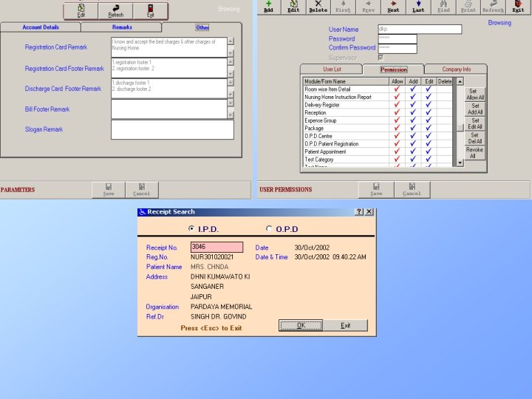Click Bill Footer Remark text box
The height and width of the screenshot is (399, 532).
169,109
